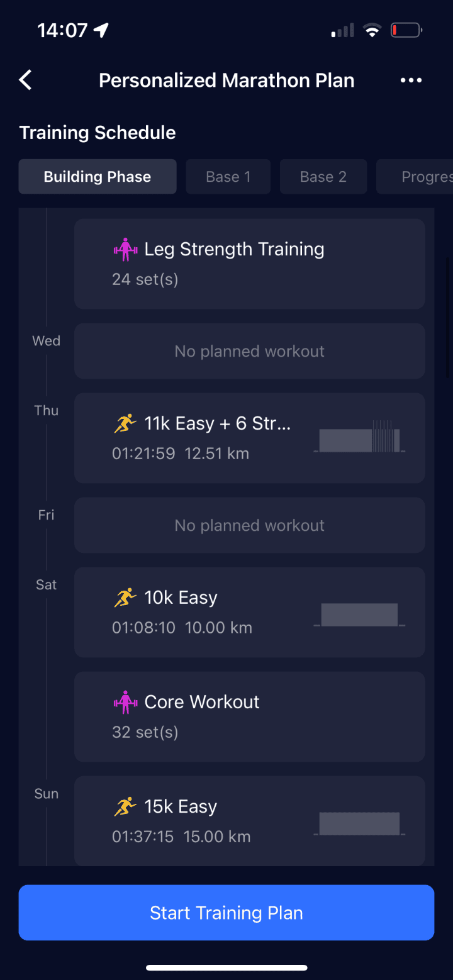Image resolution: width=453 pixels, height=980 pixels.
Task: Open the three-dot more options menu
Action: click(x=411, y=81)
